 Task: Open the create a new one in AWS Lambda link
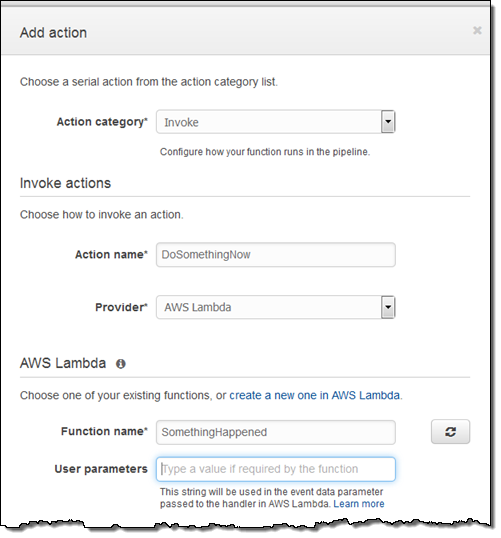click(x=314, y=395)
